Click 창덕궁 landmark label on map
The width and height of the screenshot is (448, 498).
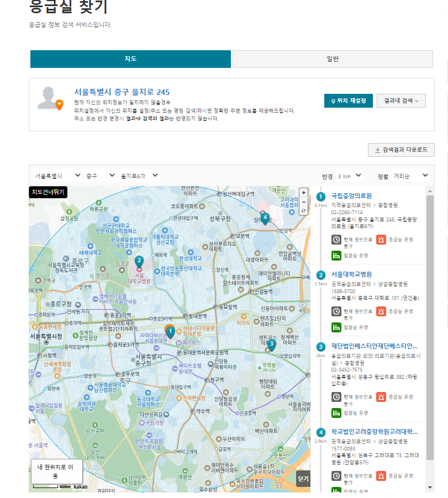coord(102,276)
